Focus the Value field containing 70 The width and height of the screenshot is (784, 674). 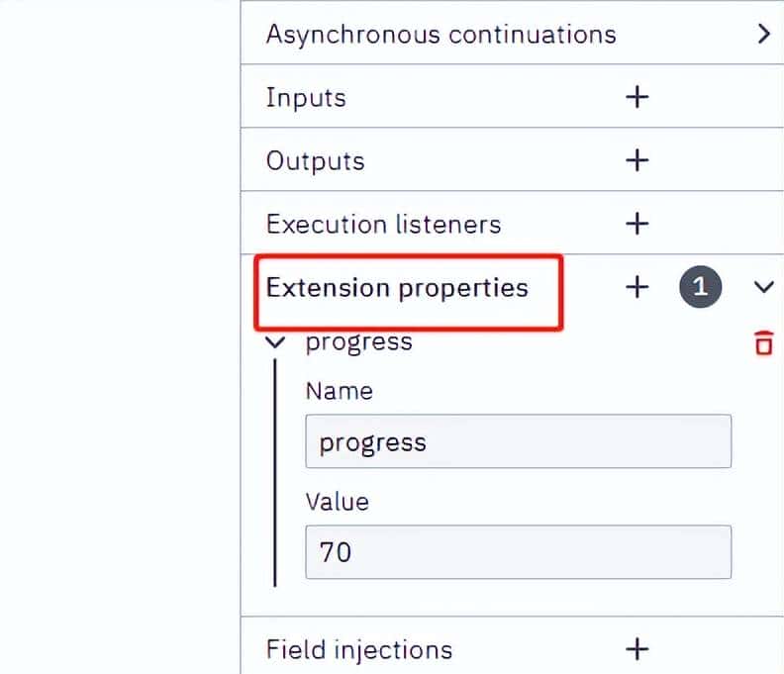click(x=518, y=551)
